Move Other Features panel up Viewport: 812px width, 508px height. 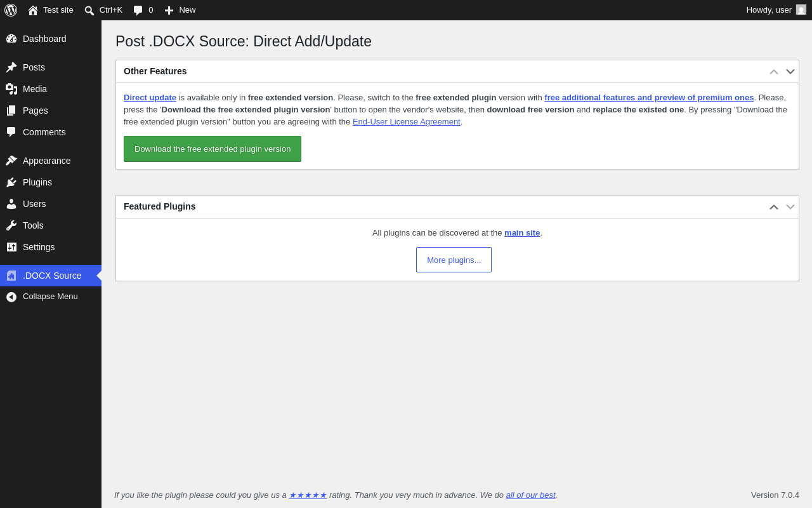click(x=774, y=72)
